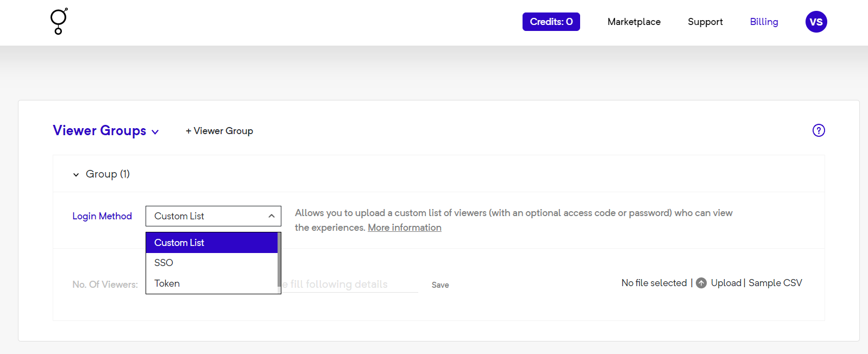The image size is (868, 354).
Task: Go to the Support page
Action: (705, 22)
